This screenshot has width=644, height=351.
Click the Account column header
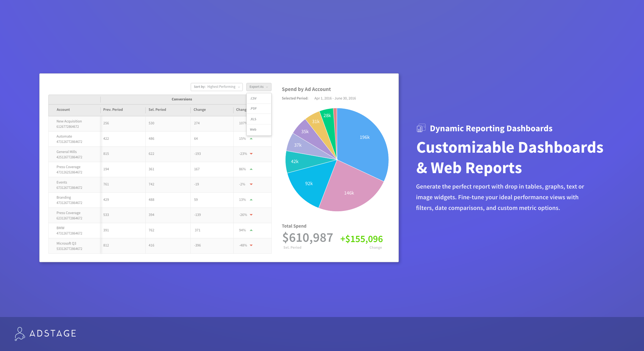pos(63,110)
